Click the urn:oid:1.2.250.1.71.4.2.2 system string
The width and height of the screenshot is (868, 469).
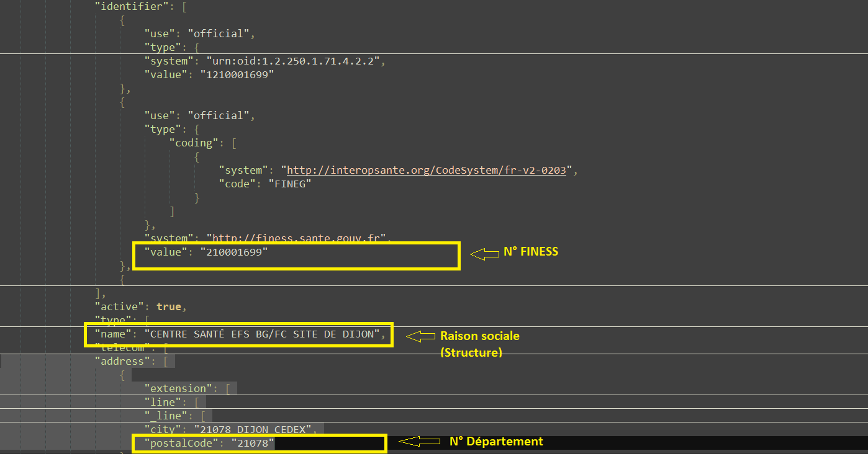pos(291,61)
